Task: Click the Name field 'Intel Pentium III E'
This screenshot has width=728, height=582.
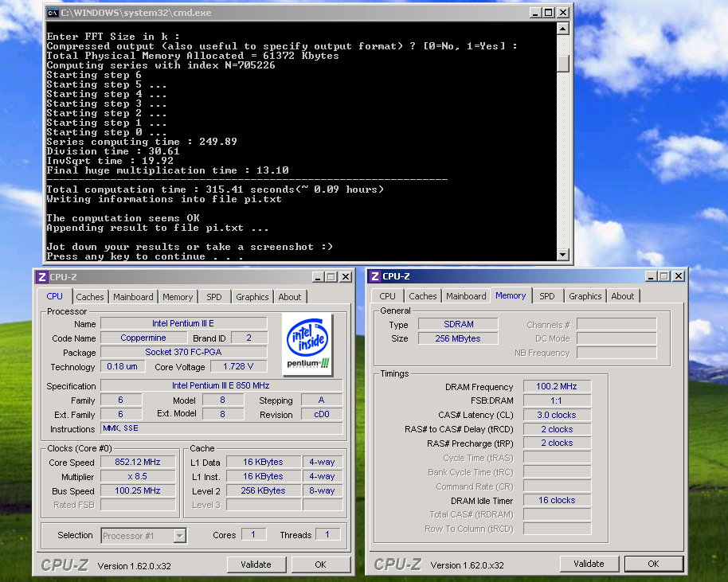Action: [183, 323]
